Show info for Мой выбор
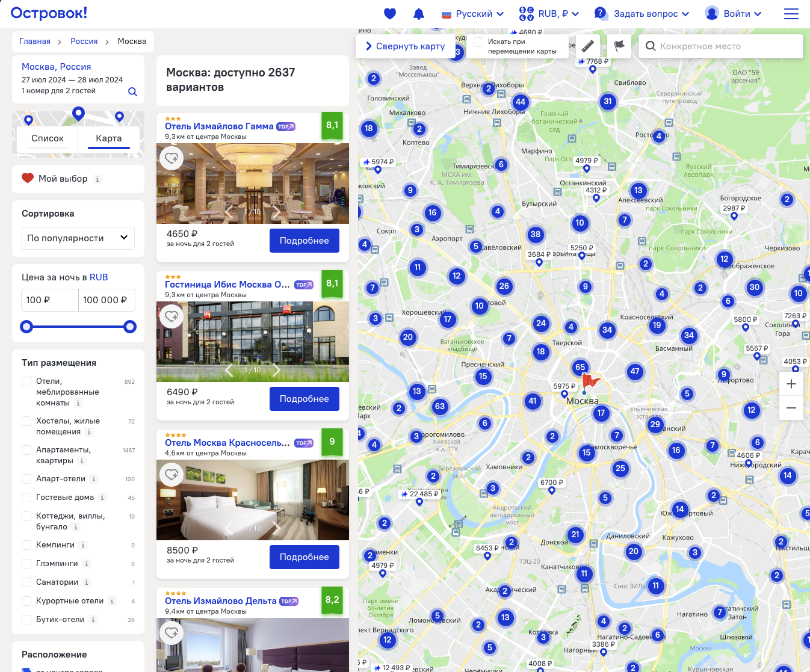 (x=97, y=179)
